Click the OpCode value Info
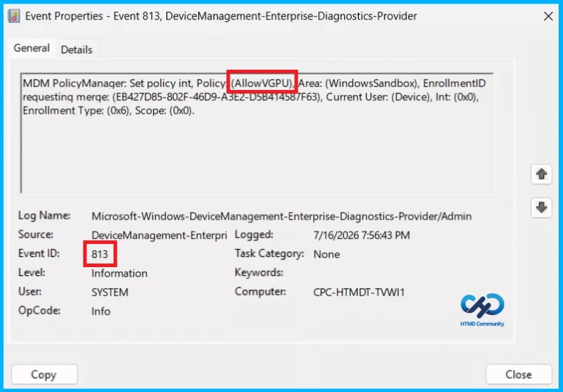 point(100,311)
